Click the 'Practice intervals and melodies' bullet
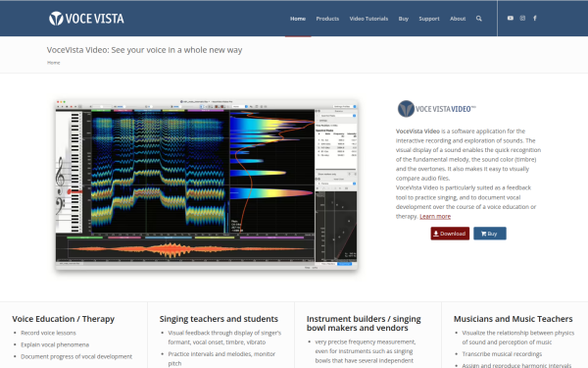Viewport: 588px width, 368px height. point(221,358)
